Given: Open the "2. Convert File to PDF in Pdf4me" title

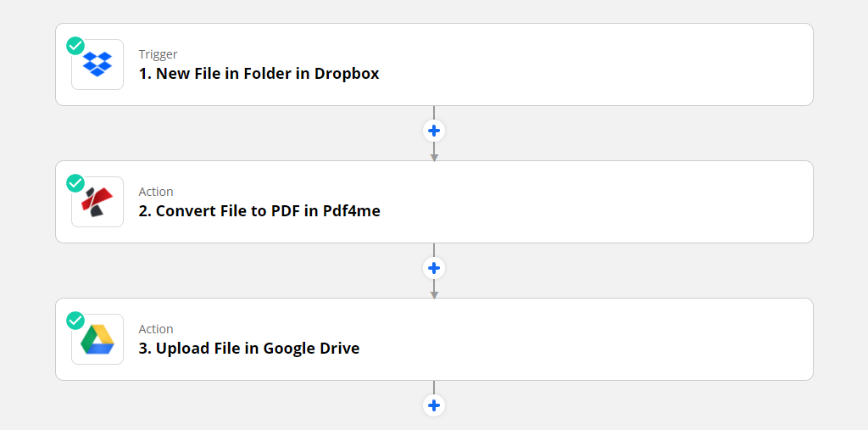Looking at the screenshot, I should coord(259,211).
